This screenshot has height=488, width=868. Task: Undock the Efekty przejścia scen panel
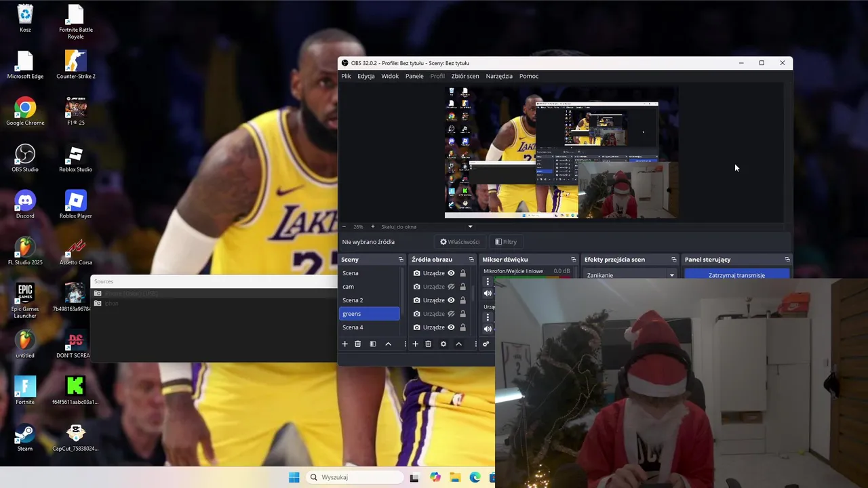point(674,260)
